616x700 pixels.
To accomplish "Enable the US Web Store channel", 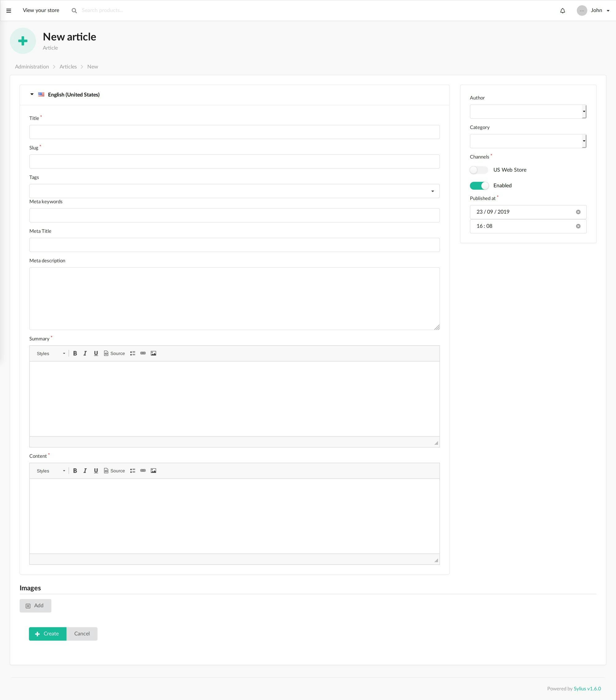I will coord(479,169).
